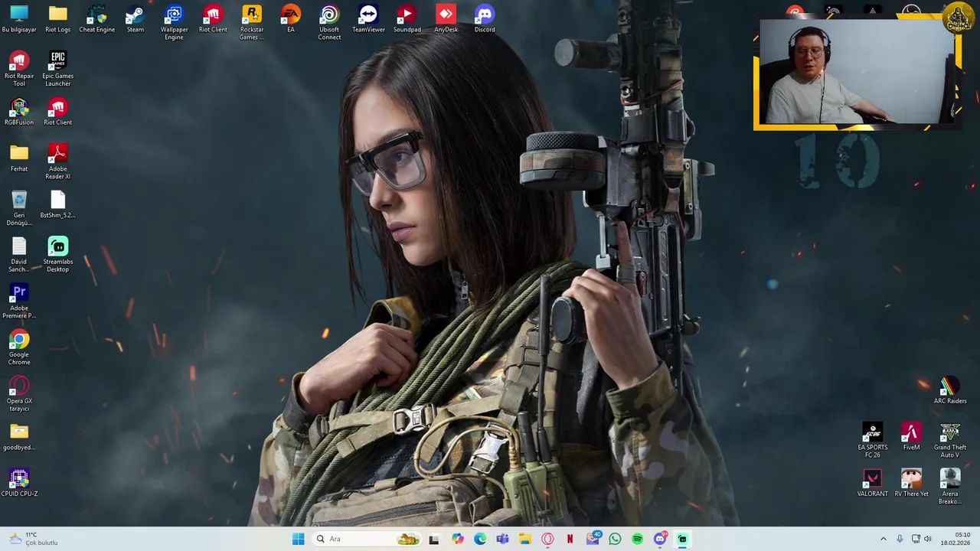Image resolution: width=980 pixels, height=551 pixels.
Task: Open the Cheat Engine desktop shortcut
Action: tap(96, 19)
